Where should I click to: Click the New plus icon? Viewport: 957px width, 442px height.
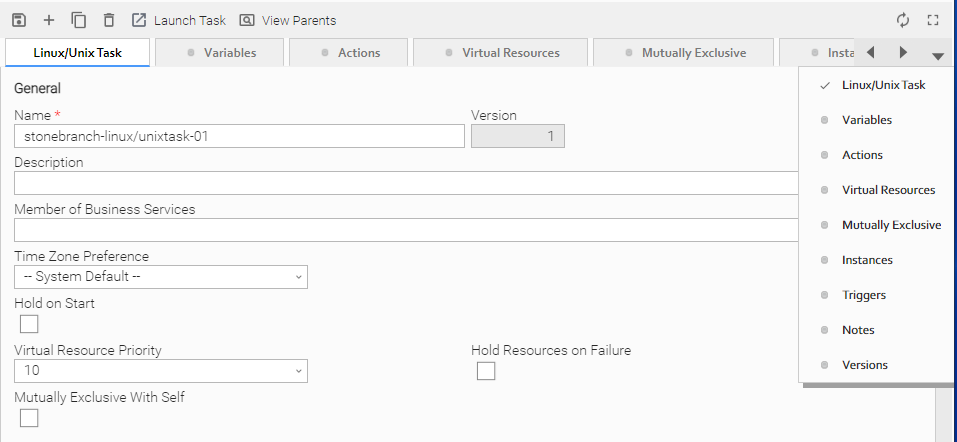pyautogui.click(x=49, y=20)
